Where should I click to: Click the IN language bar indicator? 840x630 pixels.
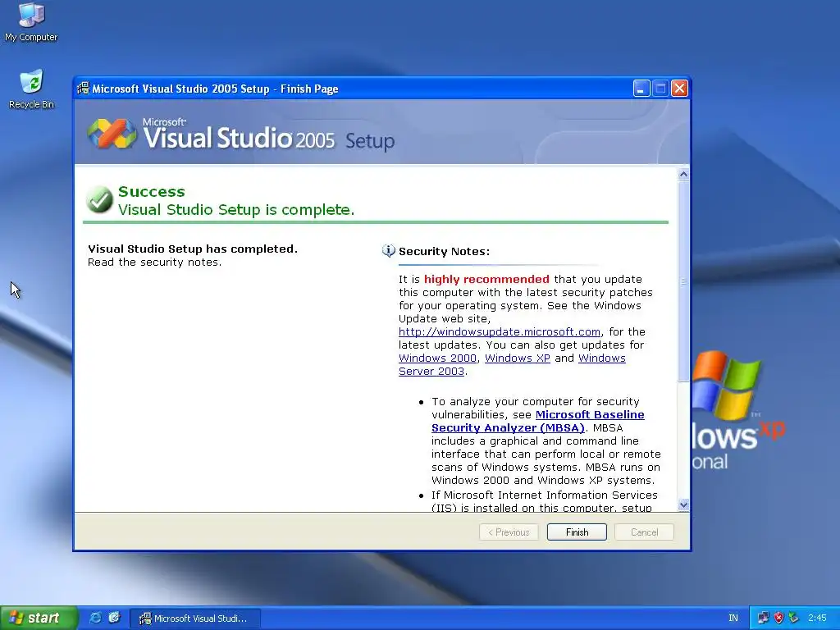pos(733,618)
